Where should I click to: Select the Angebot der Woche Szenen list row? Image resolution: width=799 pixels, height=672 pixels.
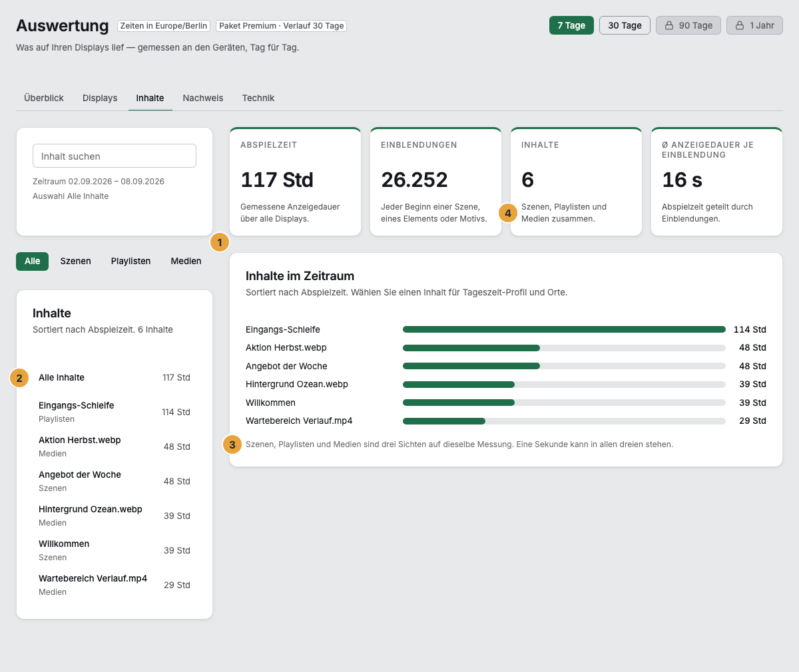click(x=115, y=481)
